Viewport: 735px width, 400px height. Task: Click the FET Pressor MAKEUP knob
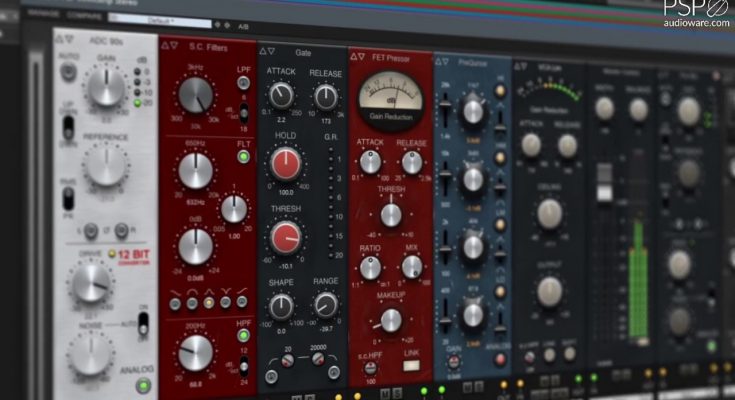point(391,320)
